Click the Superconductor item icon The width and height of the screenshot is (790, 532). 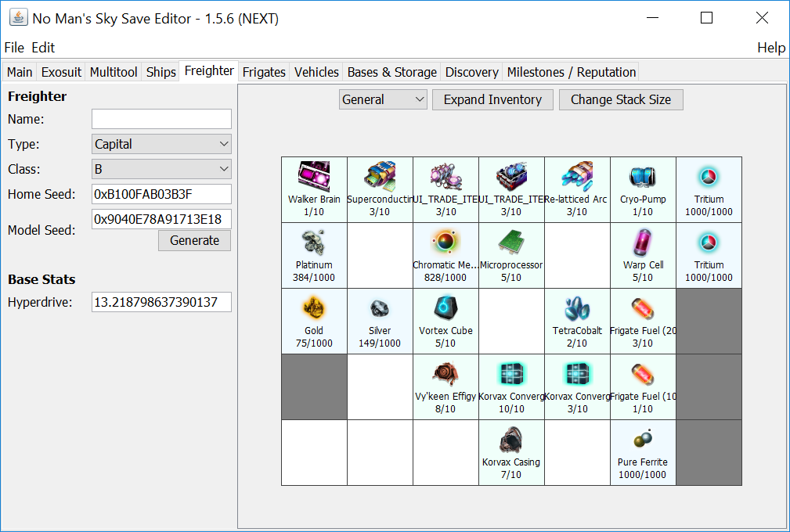pos(380,176)
